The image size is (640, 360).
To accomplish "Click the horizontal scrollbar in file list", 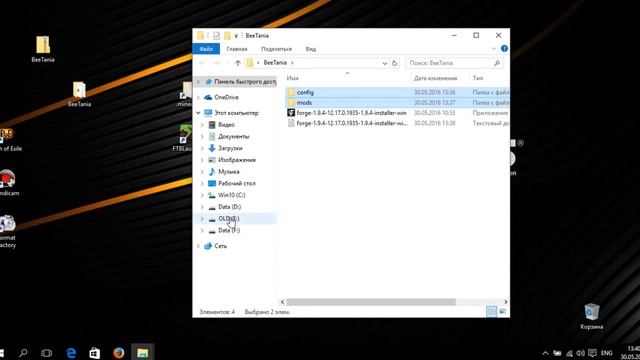I will click(371, 302).
